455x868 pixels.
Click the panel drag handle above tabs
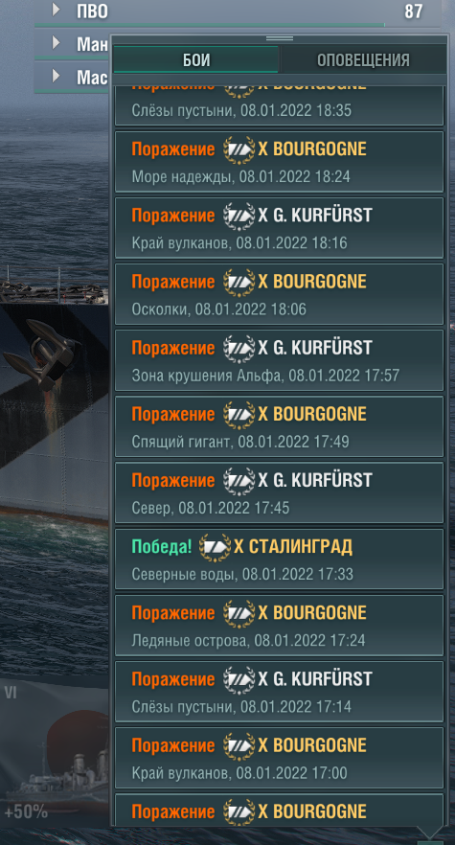point(280,38)
